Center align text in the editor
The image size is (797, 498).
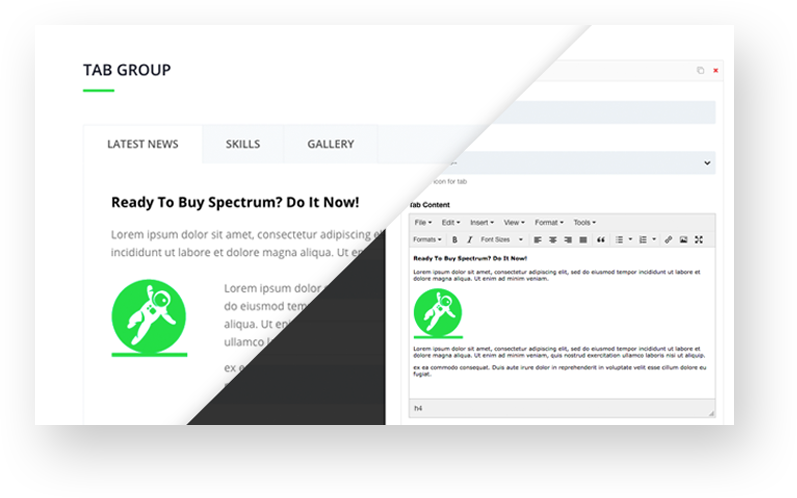(x=553, y=239)
